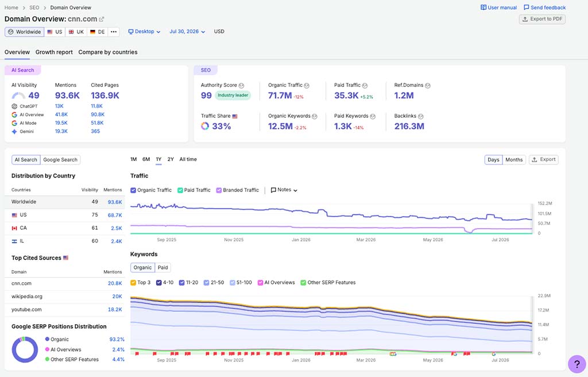The height and width of the screenshot is (377, 588).
Task: Click Google icon beside AI Overview
Action: 14,114
